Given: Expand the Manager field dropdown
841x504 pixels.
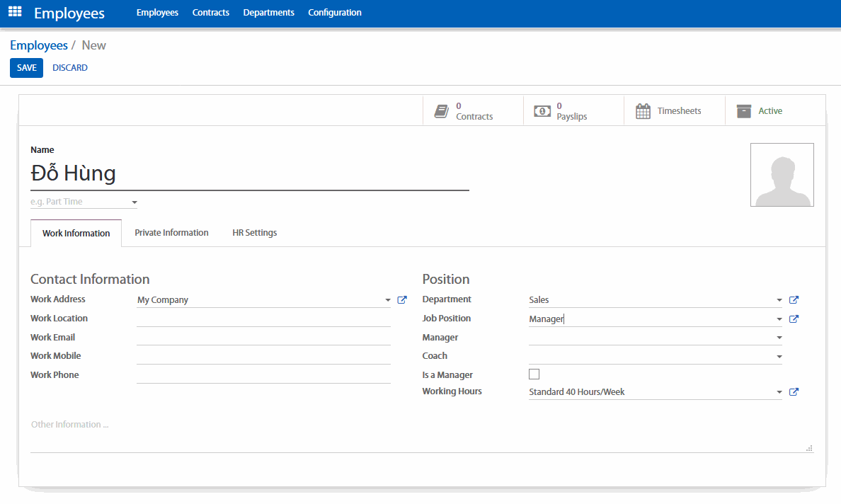Looking at the screenshot, I should [779, 338].
